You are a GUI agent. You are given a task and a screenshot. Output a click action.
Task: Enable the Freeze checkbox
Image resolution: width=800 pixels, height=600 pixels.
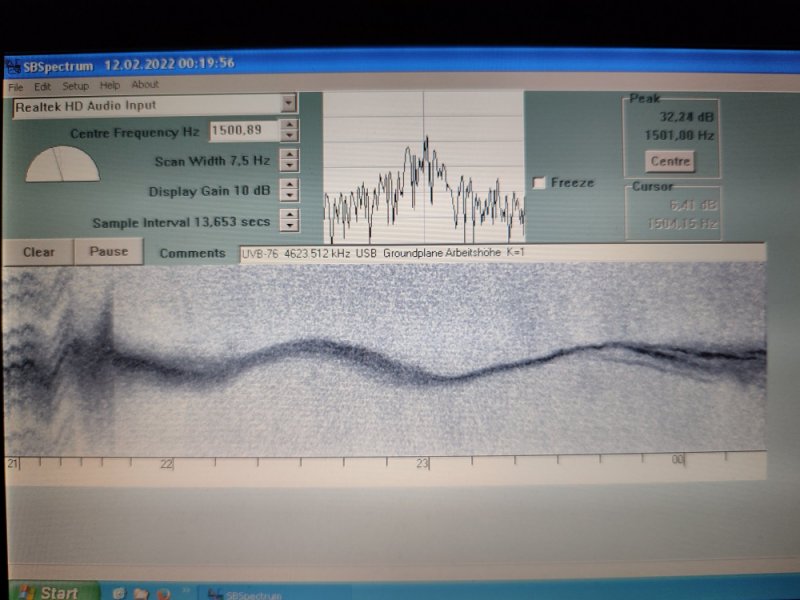coord(540,183)
